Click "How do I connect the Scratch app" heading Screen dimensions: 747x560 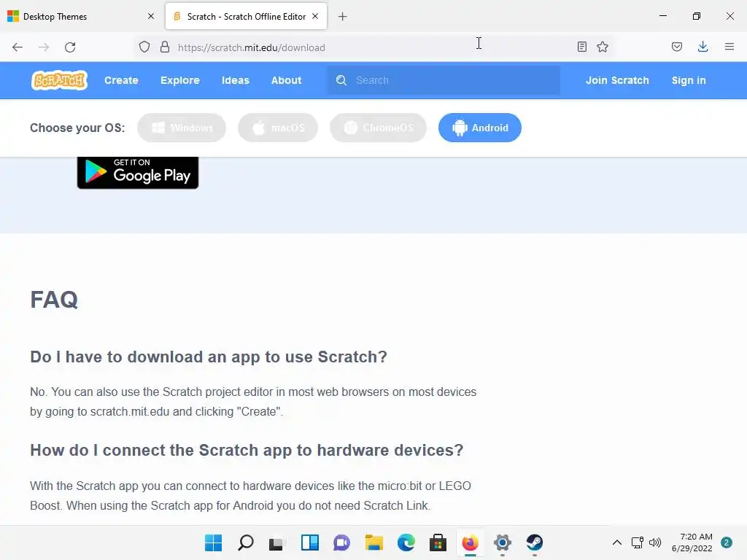247,450
